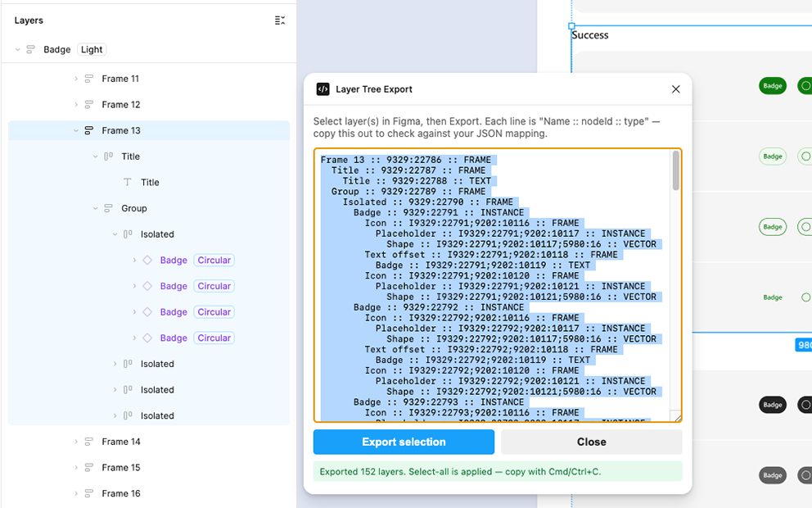Viewport: 812px width, 508px height.
Task: Click the Close button in dialog
Action: click(591, 442)
